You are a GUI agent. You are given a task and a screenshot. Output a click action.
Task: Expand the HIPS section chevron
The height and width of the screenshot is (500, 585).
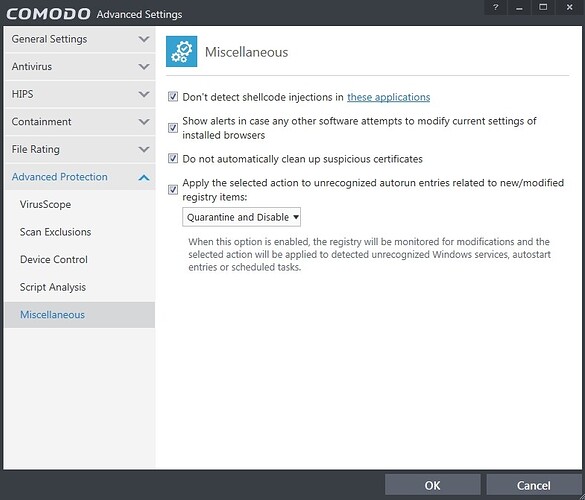(144, 94)
